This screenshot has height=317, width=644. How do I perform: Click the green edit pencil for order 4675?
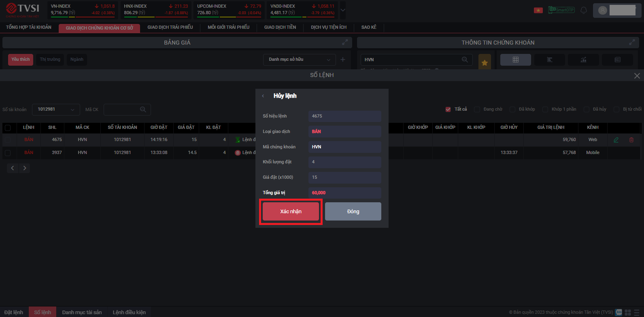point(616,140)
